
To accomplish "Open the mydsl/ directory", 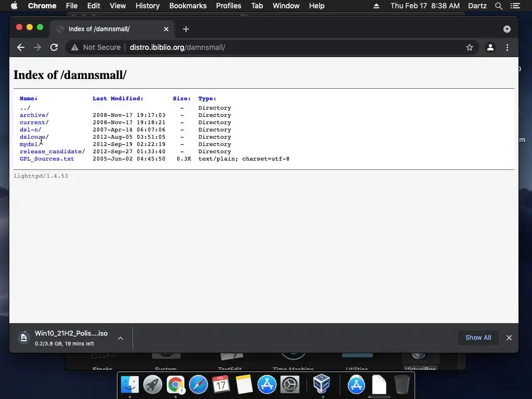I will point(31,144).
